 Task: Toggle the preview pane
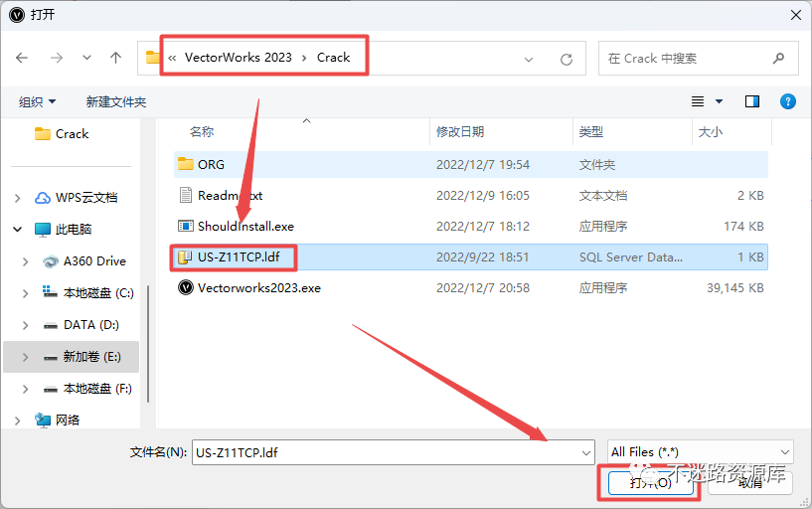pos(752,101)
